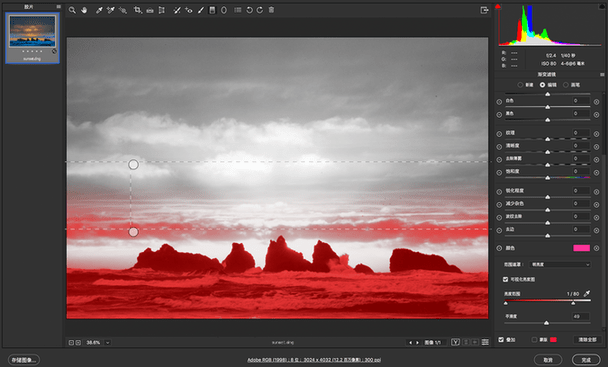Click the 去边 value field
Image resolution: width=608 pixels, height=367 pixels.
pos(581,229)
